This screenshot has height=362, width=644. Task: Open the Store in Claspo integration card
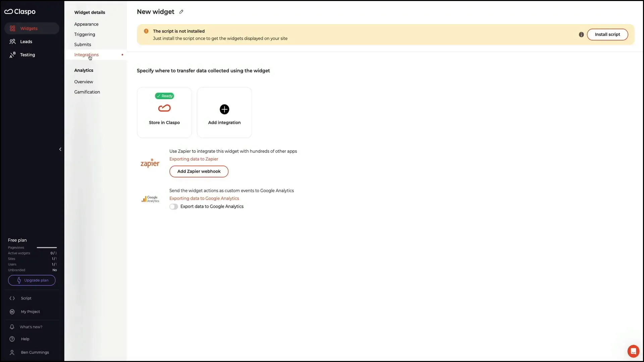(x=164, y=113)
